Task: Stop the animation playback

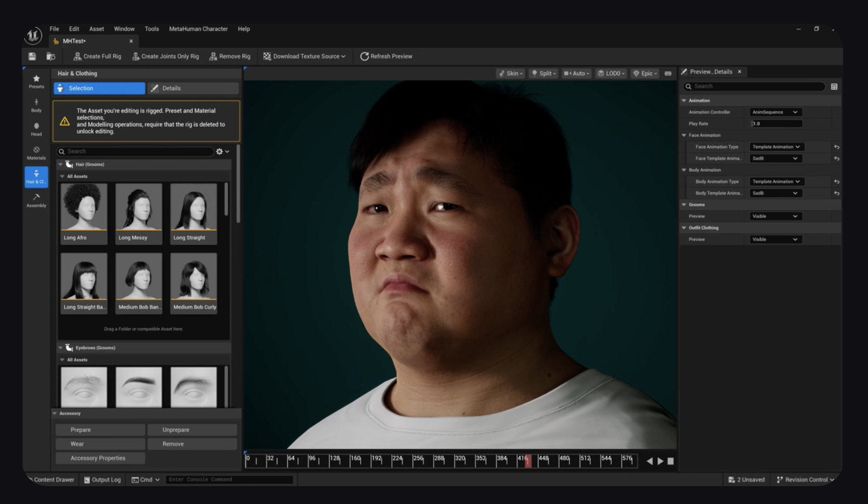Action: click(670, 461)
